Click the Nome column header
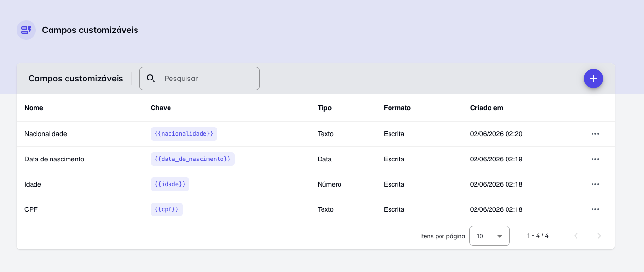Viewport: 644px width, 272px height. click(34, 108)
